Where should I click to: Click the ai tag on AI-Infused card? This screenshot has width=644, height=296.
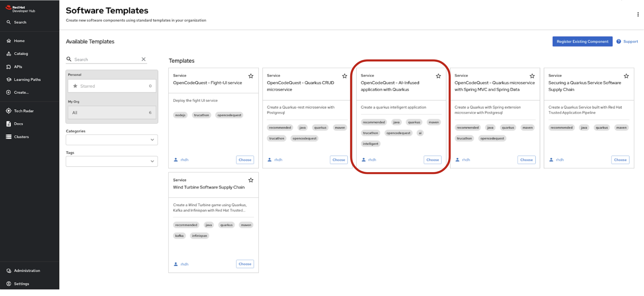(x=420, y=133)
